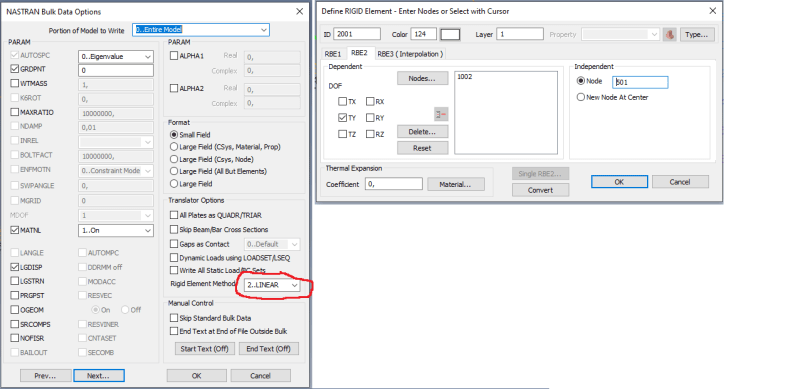The image size is (800, 389).
Task: Enable Gaps as Contact option
Action: click(x=174, y=244)
